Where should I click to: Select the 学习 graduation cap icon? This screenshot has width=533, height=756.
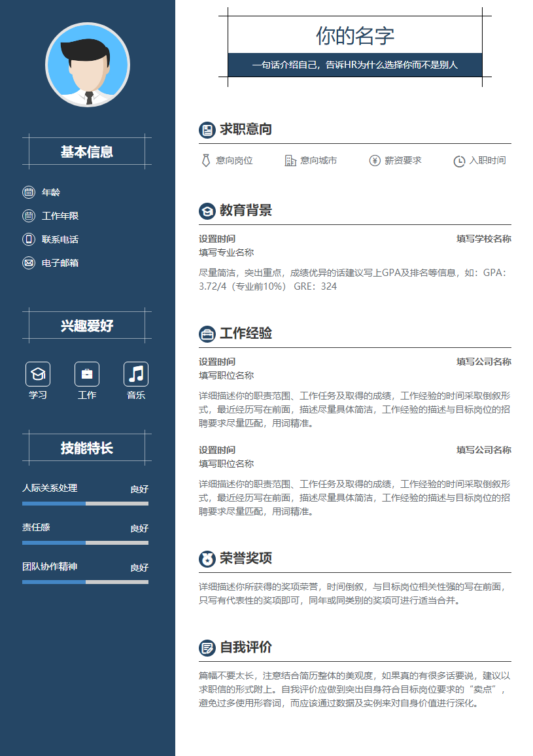tap(38, 374)
